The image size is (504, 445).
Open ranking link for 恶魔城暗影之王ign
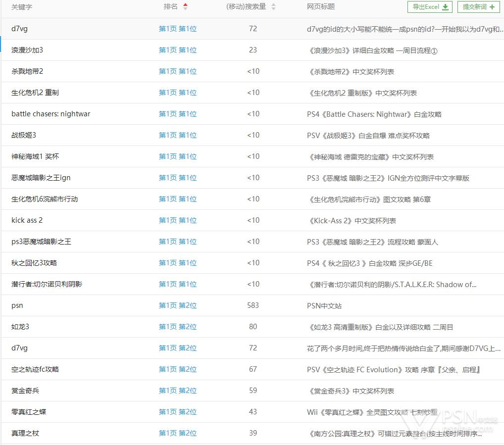pos(178,178)
